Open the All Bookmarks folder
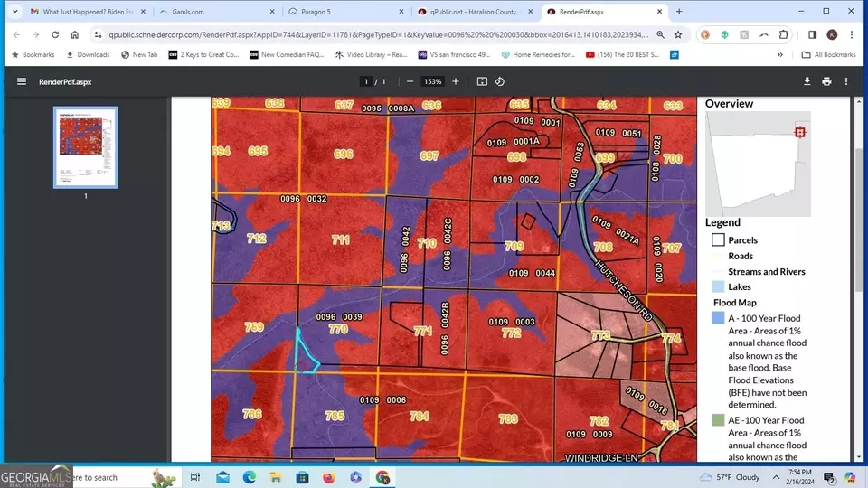The height and width of the screenshot is (488, 868). click(x=829, y=55)
